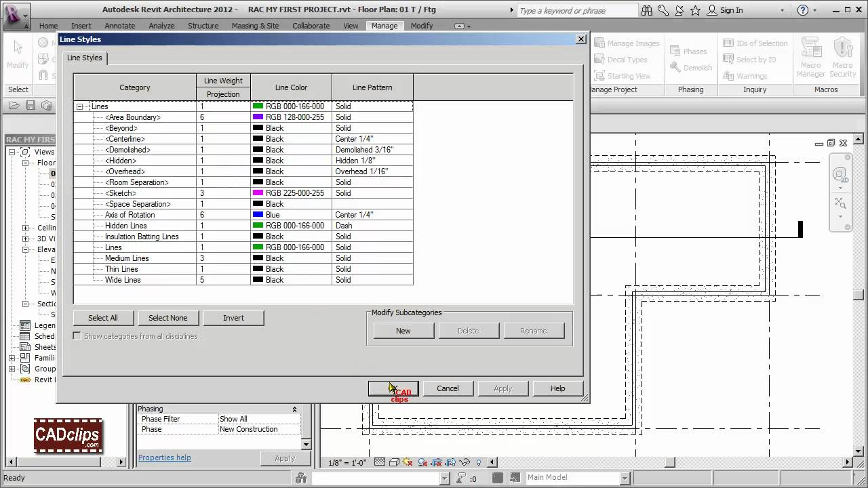The image size is (868, 488).
Task: Select the Demolish tool
Action: click(691, 67)
